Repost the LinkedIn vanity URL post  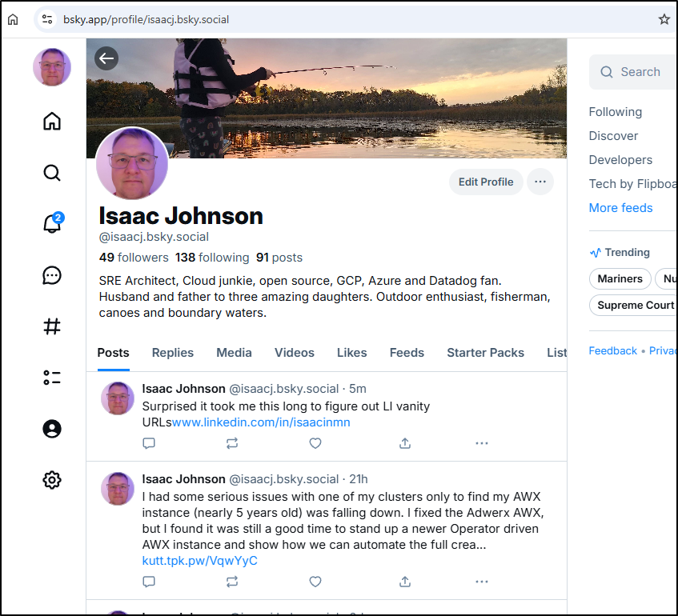point(232,443)
